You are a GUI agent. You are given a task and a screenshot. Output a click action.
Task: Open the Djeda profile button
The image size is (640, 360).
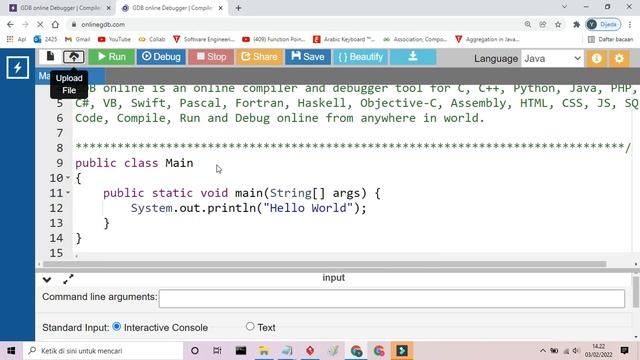point(603,24)
